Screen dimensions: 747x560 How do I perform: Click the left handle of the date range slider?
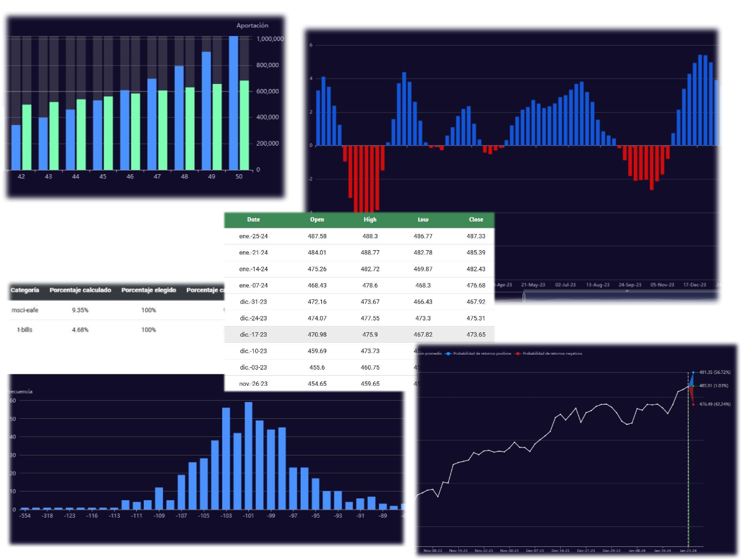pyautogui.click(x=524, y=297)
